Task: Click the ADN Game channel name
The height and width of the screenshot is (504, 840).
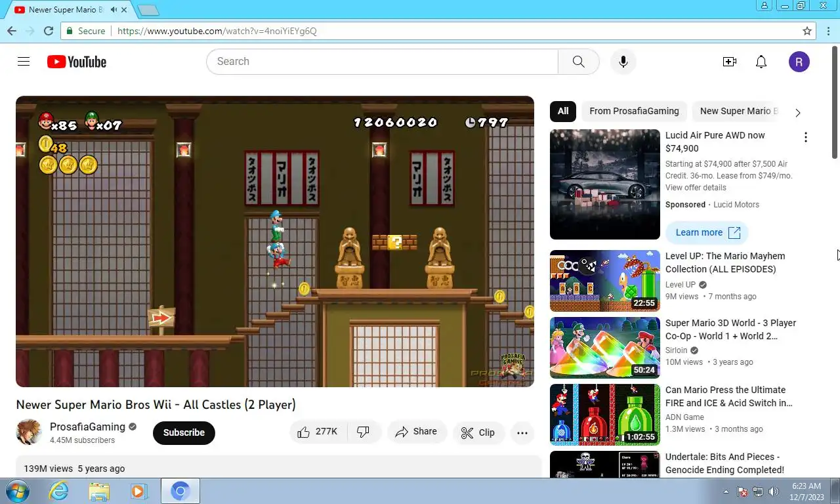Action: [x=684, y=417]
